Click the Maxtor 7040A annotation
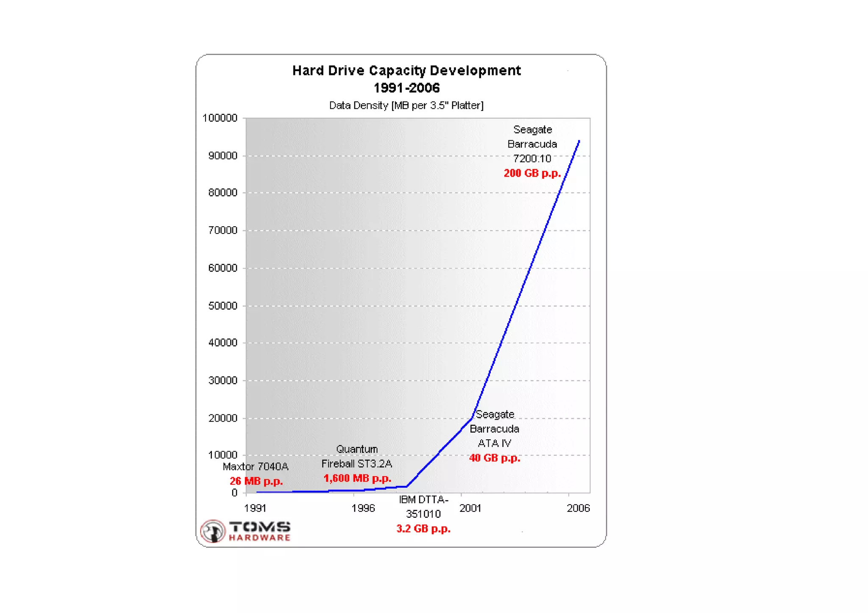The image size is (868, 613). pyautogui.click(x=255, y=467)
